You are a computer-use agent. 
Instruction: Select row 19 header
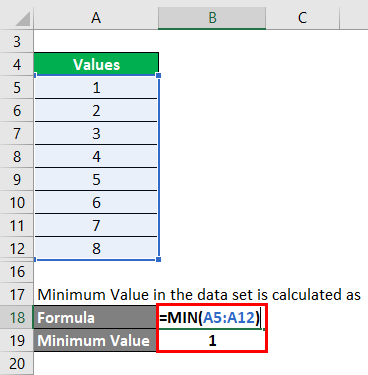17,340
